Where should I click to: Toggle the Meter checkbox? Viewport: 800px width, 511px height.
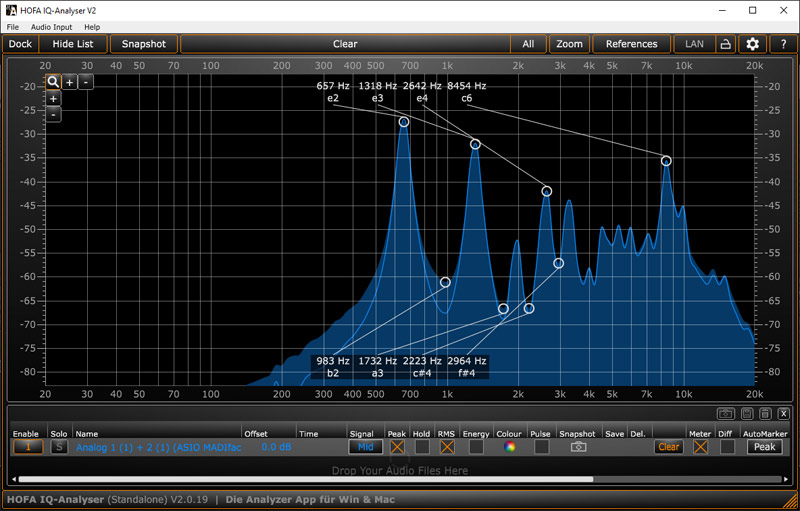pos(700,447)
